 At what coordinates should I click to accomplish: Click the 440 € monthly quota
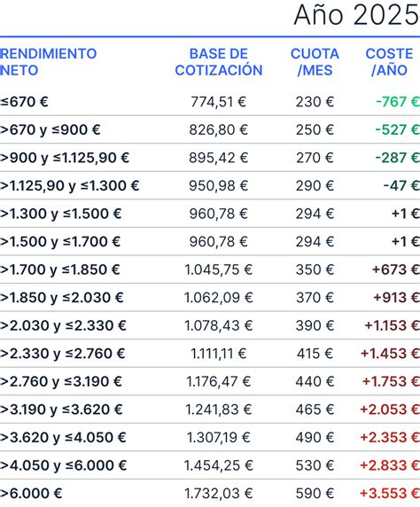[315, 381]
